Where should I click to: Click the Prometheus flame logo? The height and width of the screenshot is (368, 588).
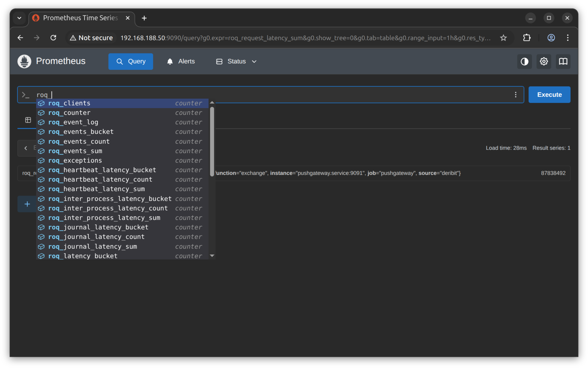tap(24, 61)
